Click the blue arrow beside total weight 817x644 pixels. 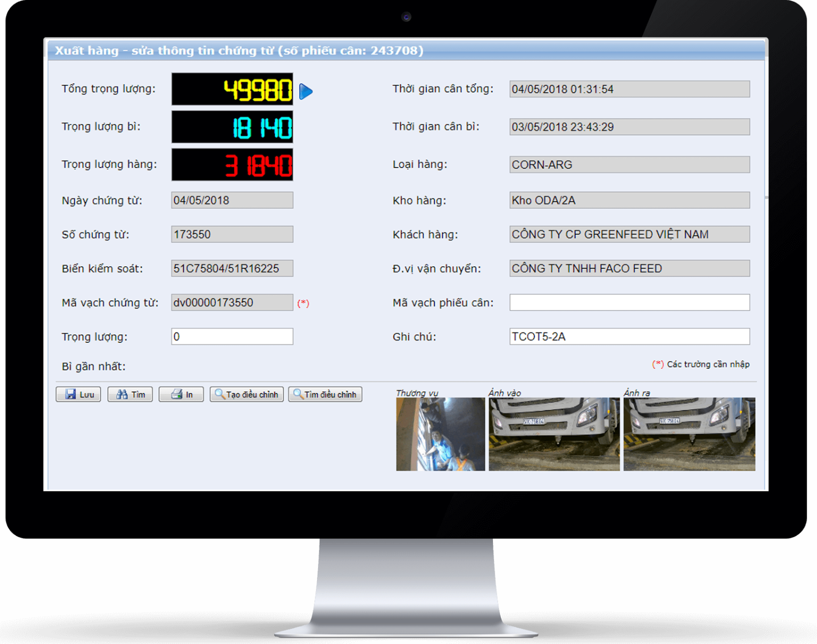(306, 91)
